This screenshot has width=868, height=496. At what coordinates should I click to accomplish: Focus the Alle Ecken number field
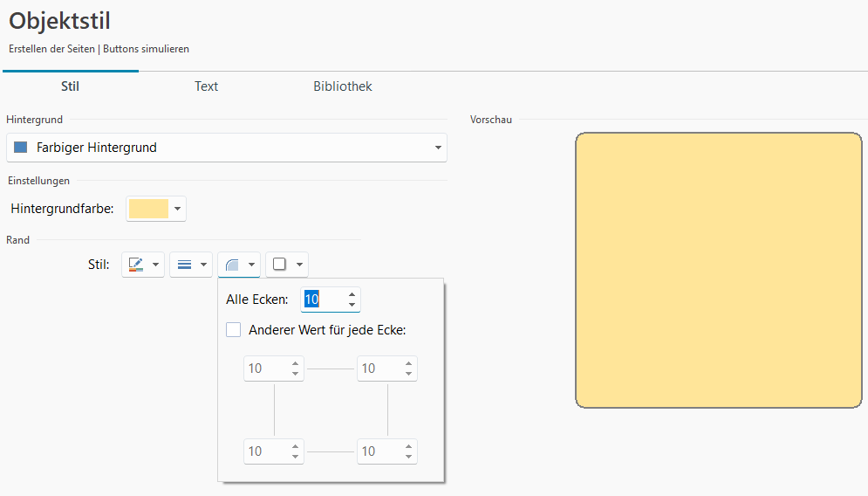321,300
